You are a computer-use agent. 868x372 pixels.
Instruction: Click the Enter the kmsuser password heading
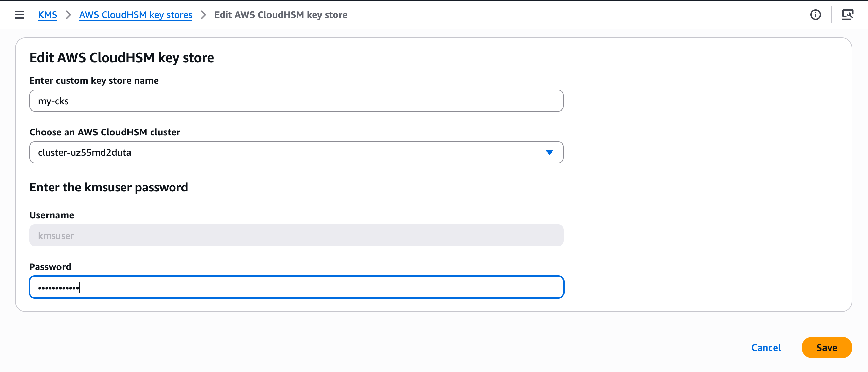pyautogui.click(x=109, y=187)
